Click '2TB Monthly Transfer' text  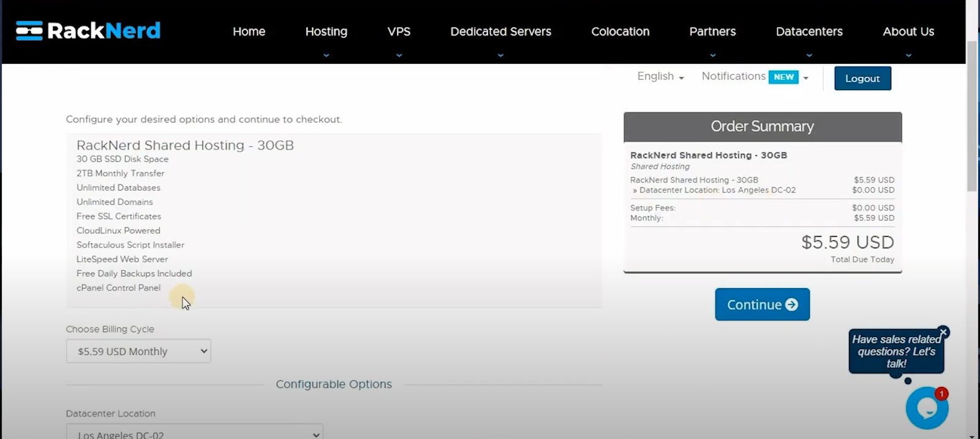pyautogui.click(x=121, y=174)
